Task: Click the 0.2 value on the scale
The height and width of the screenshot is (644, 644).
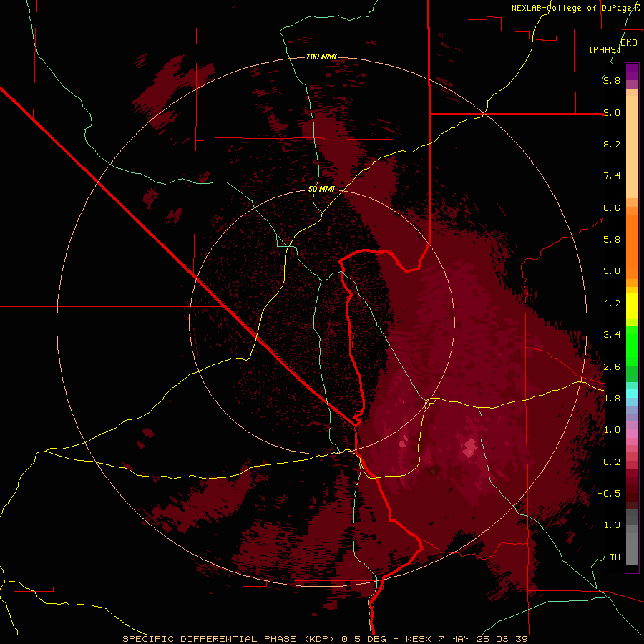Action: tap(612, 462)
